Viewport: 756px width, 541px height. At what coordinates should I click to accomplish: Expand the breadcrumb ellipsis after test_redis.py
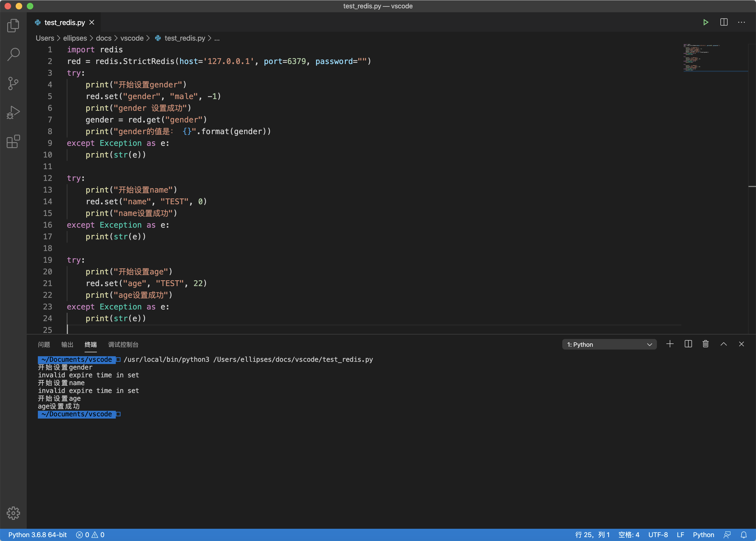tap(217, 38)
